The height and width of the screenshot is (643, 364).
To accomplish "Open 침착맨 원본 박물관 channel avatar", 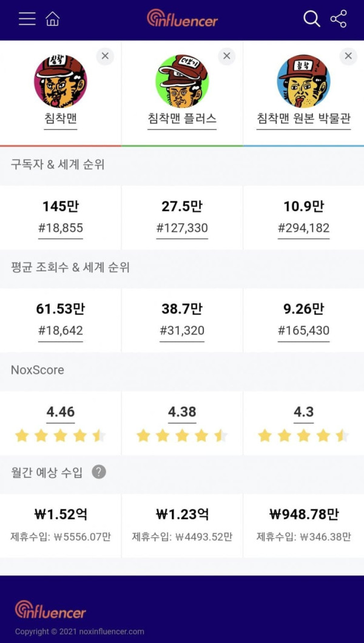I will (x=304, y=81).
